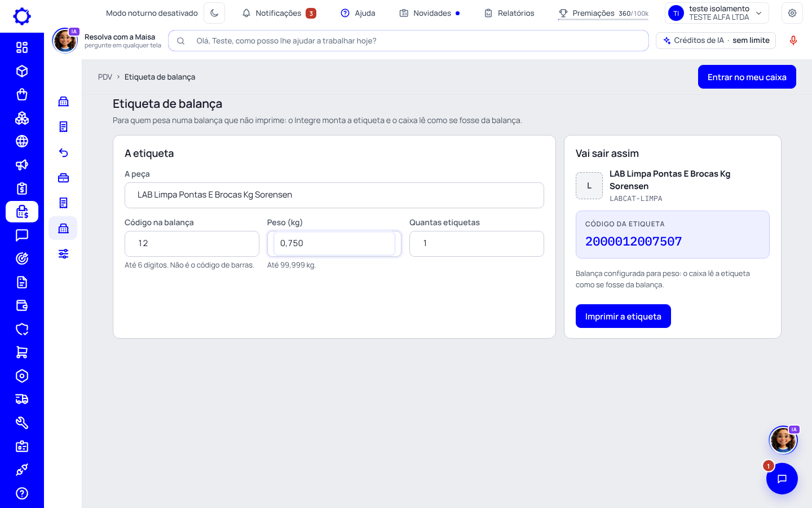Open Relatórios in the top bar

click(509, 13)
